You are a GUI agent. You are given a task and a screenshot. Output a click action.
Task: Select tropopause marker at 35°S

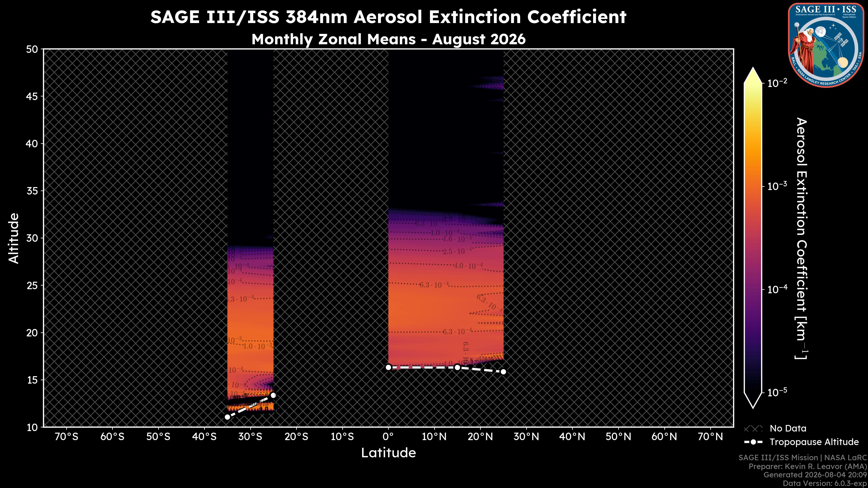pos(227,417)
